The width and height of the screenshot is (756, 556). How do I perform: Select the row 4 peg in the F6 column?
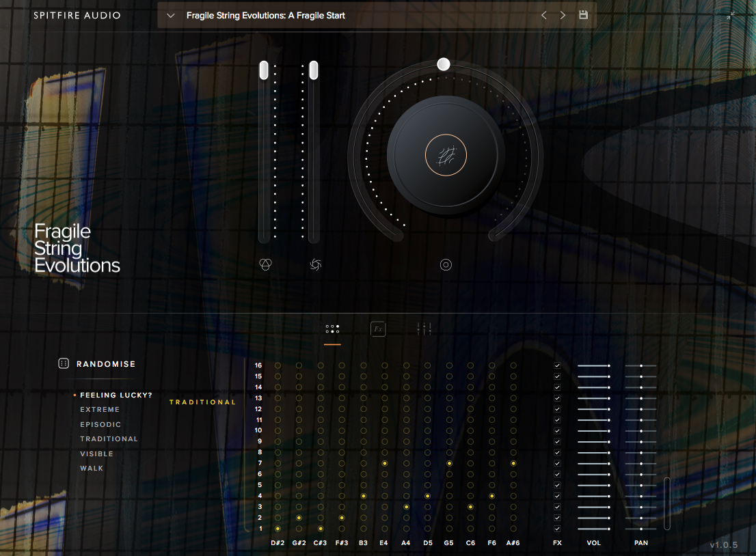coord(491,496)
